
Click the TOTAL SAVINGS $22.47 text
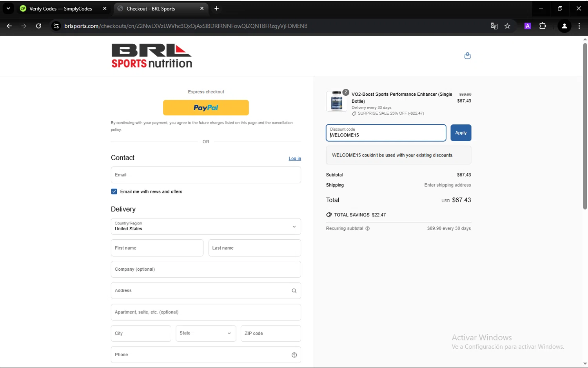pos(360,215)
